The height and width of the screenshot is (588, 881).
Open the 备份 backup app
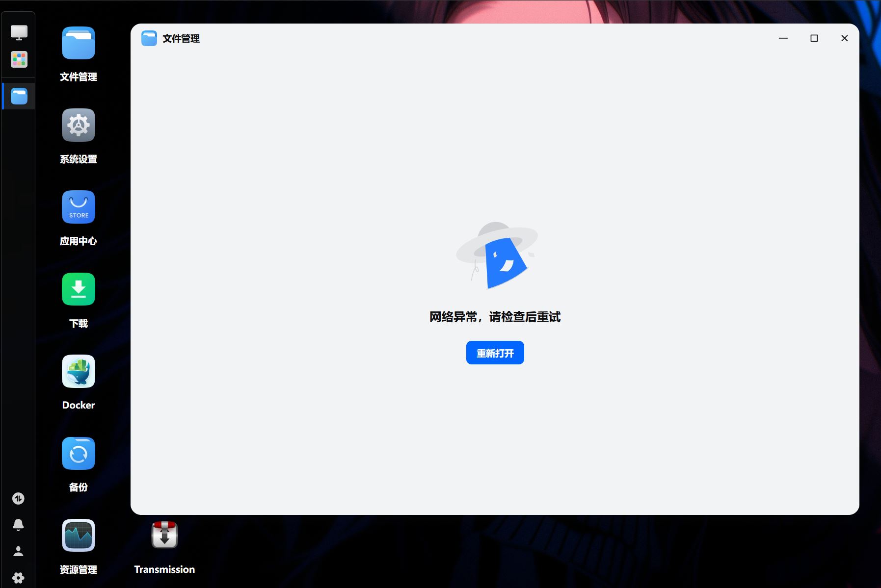click(x=79, y=453)
